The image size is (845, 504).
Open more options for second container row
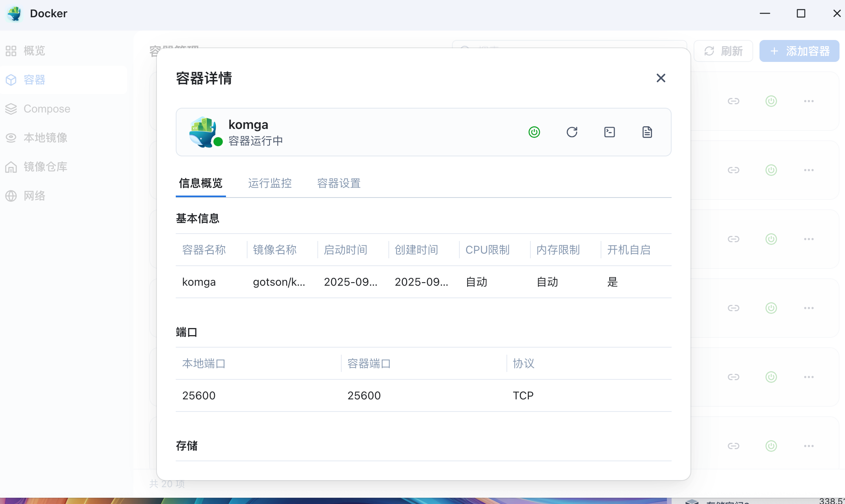point(809,170)
